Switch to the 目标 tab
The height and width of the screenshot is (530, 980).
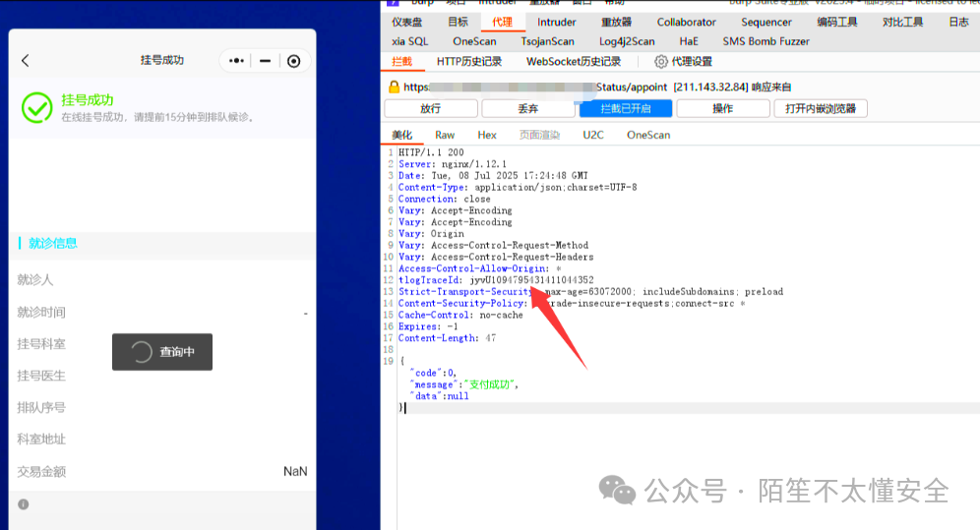click(x=458, y=22)
